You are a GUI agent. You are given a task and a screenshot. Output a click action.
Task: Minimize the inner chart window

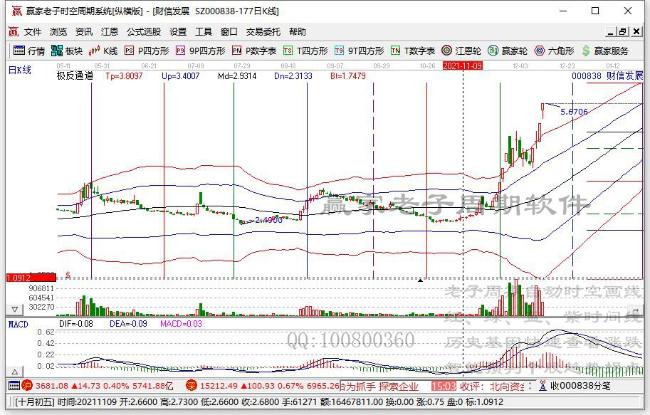coord(611,32)
